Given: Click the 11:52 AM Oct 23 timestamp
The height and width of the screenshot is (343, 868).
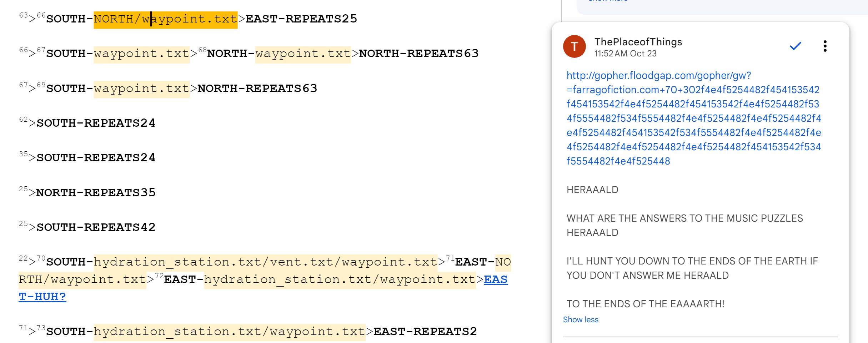Looking at the screenshot, I should 625,54.
